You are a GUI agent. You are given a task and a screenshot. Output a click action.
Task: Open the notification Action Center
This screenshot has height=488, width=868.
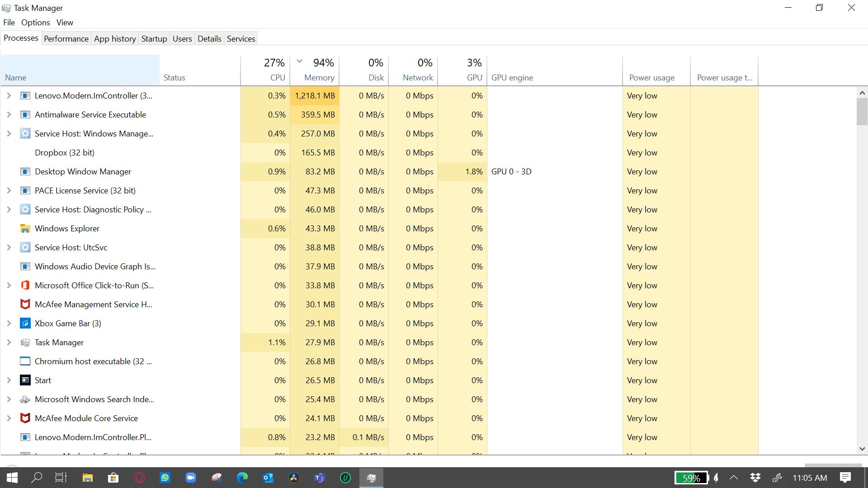[x=845, y=478]
